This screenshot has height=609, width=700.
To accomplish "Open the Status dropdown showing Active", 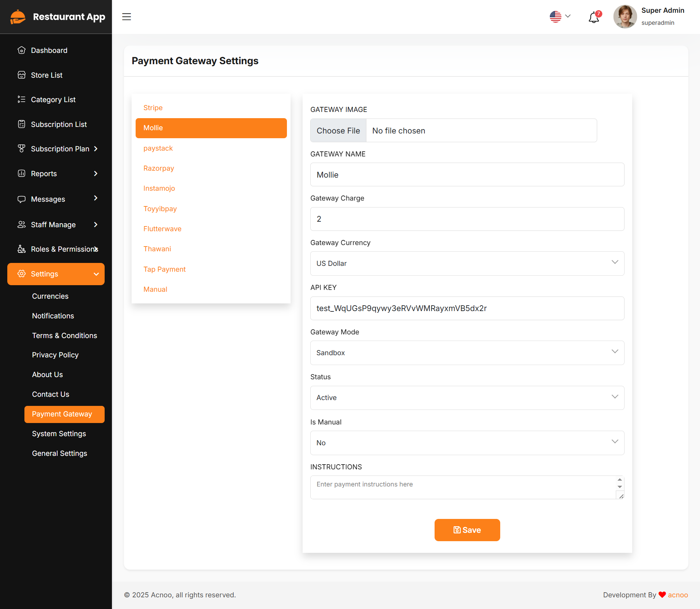I will click(467, 397).
